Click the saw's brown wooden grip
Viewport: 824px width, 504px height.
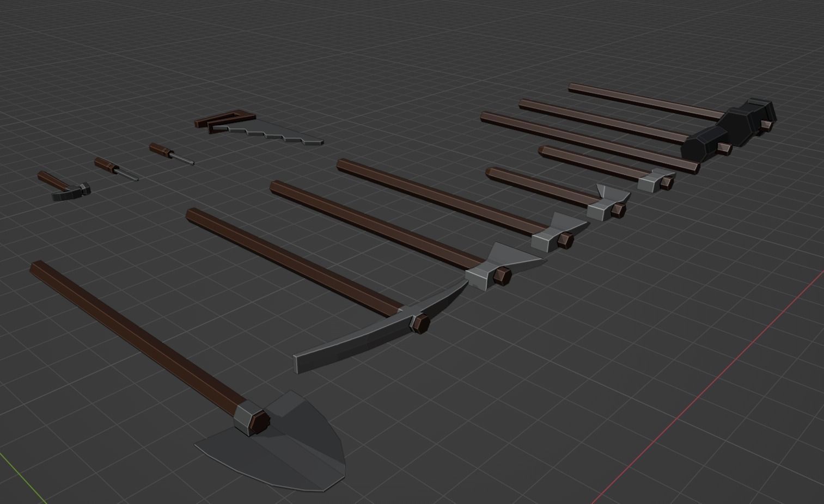[226, 120]
